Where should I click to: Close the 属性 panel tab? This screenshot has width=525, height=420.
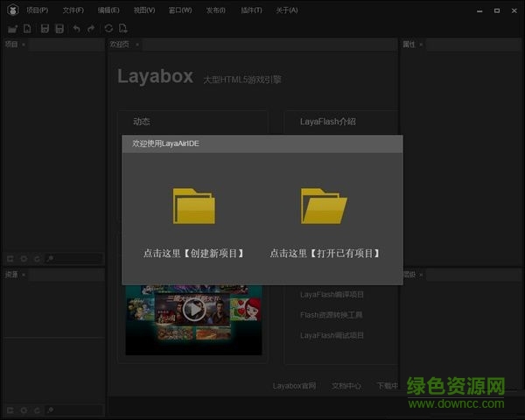pyautogui.click(x=421, y=45)
